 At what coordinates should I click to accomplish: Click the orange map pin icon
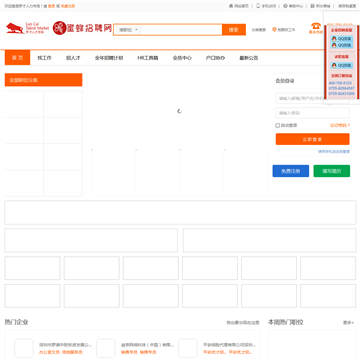274,30
